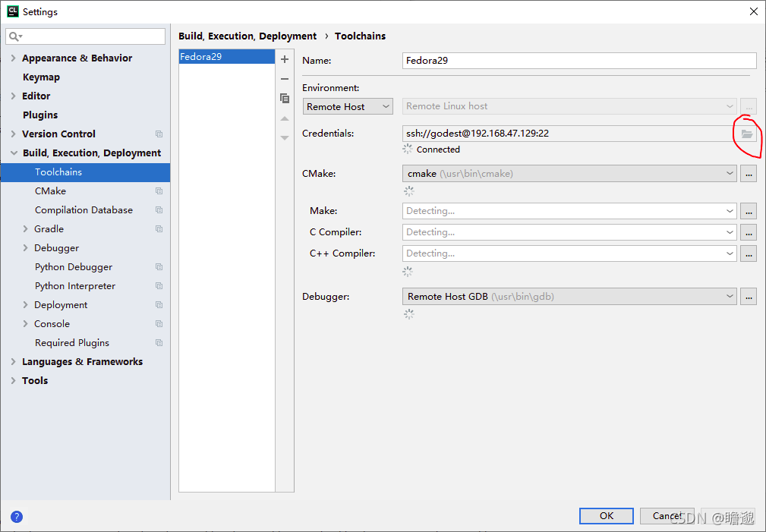
Task: Browse for CMake executable ellipsis button
Action: click(x=749, y=174)
